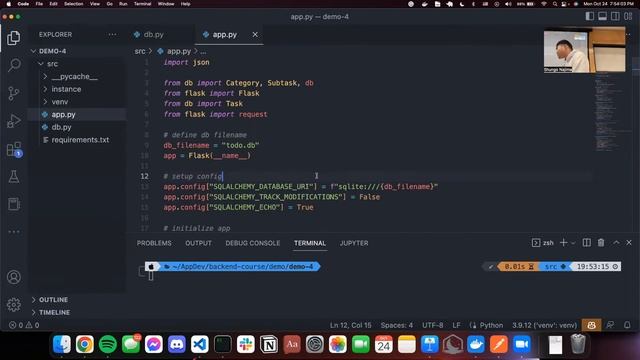Viewport: 640px width, 360px height.
Task: Open the Manage gear in activity bar
Action: (14, 304)
